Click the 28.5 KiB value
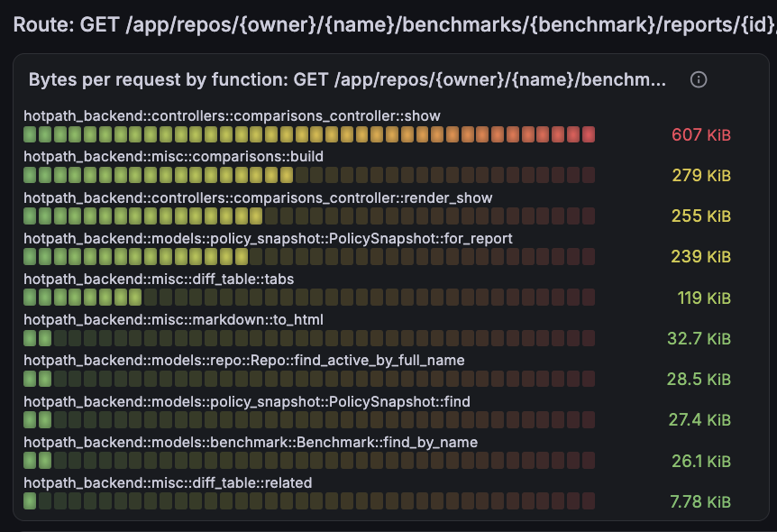The width and height of the screenshot is (777, 532). coord(699,379)
